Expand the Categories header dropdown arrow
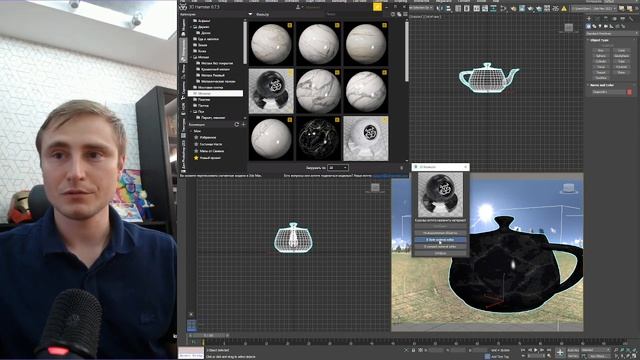This screenshot has height=360, width=640. (x=250, y=14)
